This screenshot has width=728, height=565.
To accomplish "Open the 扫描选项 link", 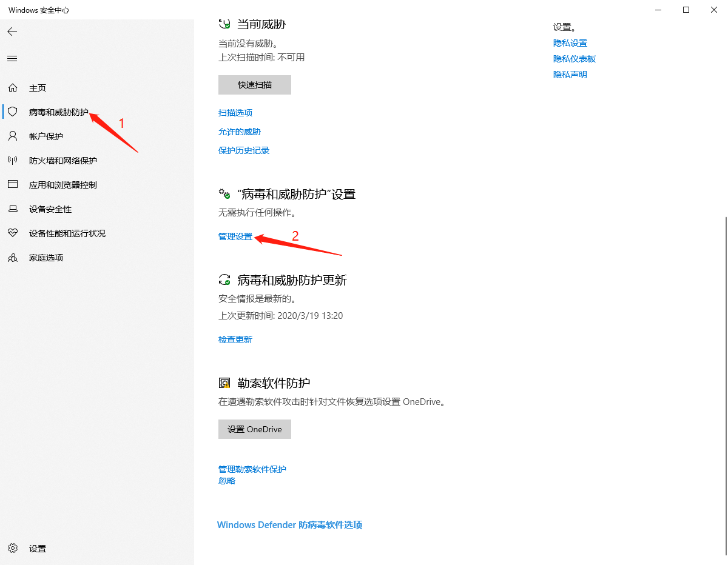I will pos(235,113).
